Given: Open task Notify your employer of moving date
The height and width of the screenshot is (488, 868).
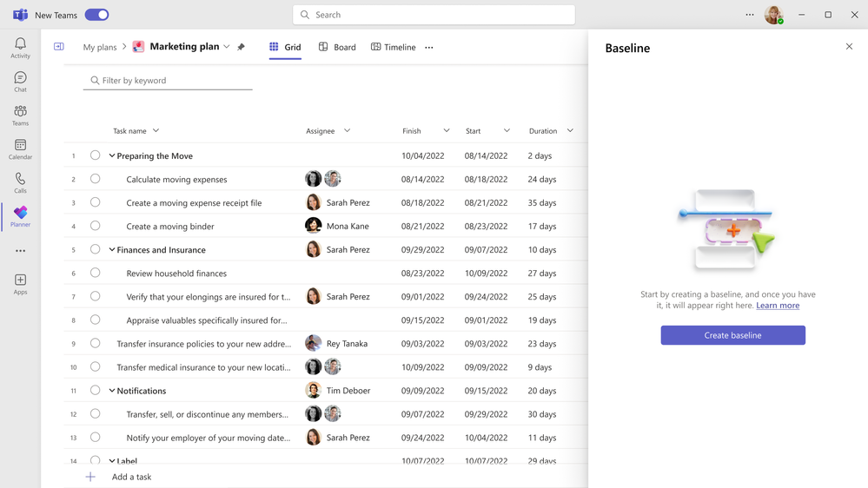Looking at the screenshot, I should pyautogui.click(x=209, y=438).
